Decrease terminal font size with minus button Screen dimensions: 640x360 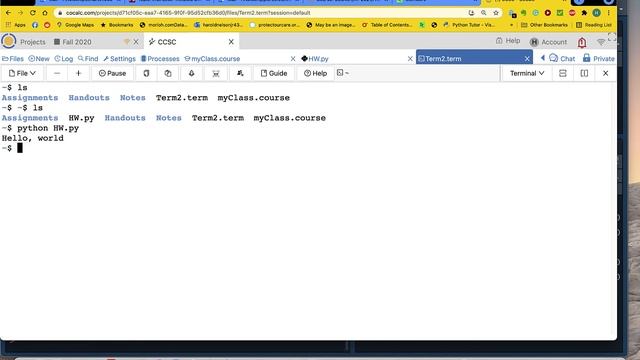tap(57, 73)
